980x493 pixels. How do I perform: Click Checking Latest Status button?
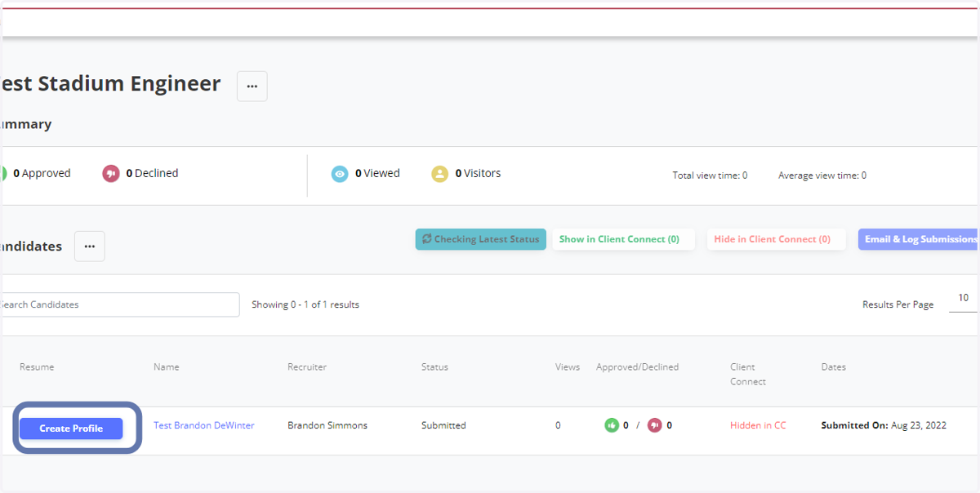click(481, 239)
